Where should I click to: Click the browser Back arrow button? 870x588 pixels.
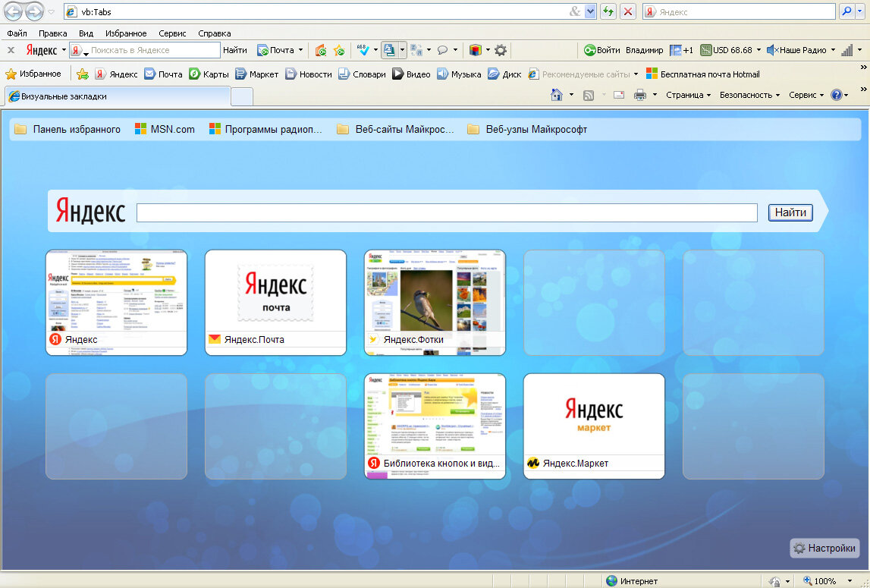pos(14,11)
